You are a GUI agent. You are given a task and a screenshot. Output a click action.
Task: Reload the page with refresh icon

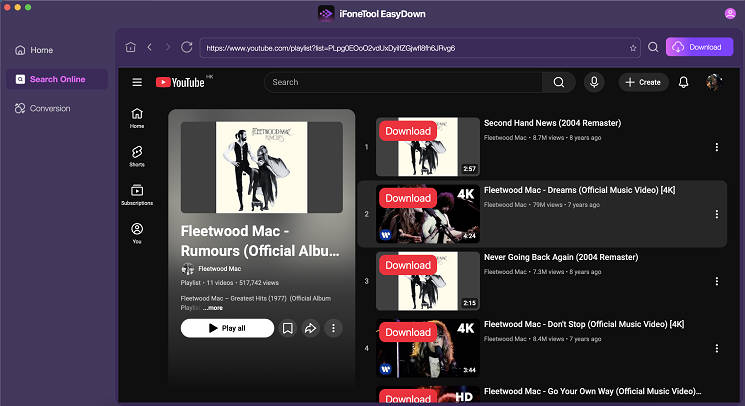coord(187,47)
